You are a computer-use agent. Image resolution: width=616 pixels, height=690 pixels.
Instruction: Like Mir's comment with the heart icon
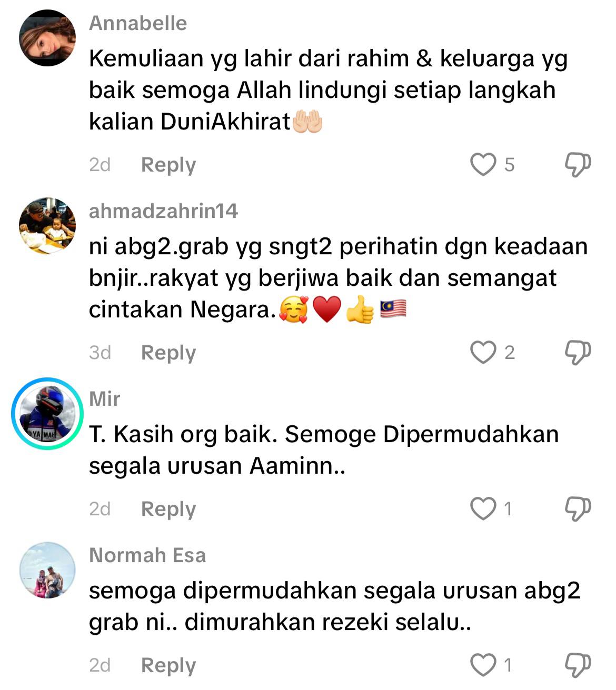point(483,509)
